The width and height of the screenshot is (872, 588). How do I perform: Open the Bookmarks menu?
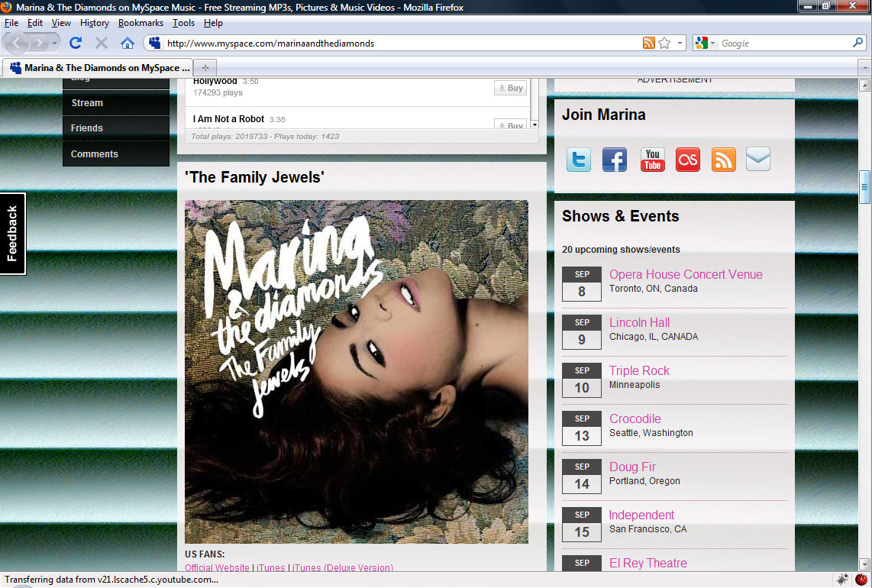pyautogui.click(x=140, y=23)
